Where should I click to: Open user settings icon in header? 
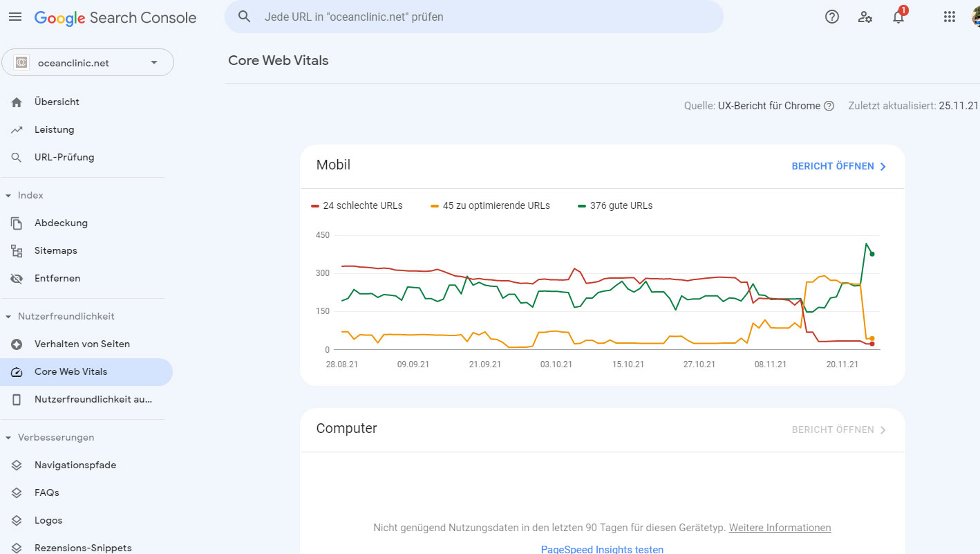[865, 17]
